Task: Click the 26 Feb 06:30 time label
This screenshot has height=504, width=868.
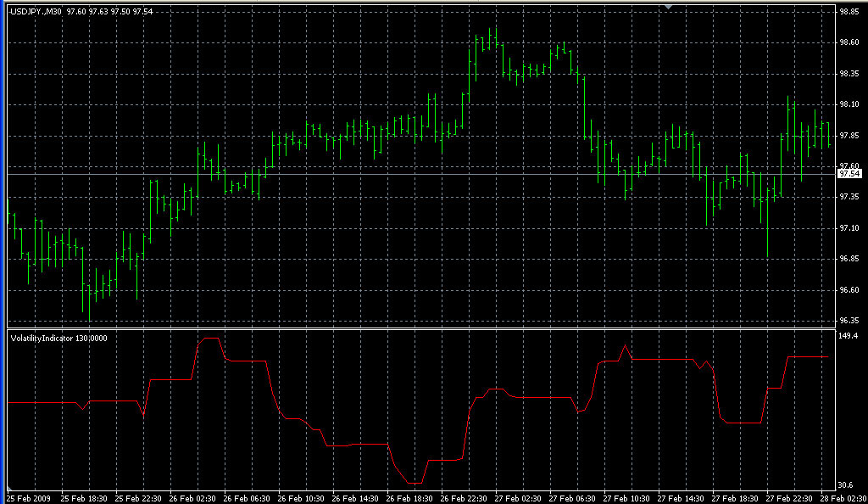Action: (247, 498)
